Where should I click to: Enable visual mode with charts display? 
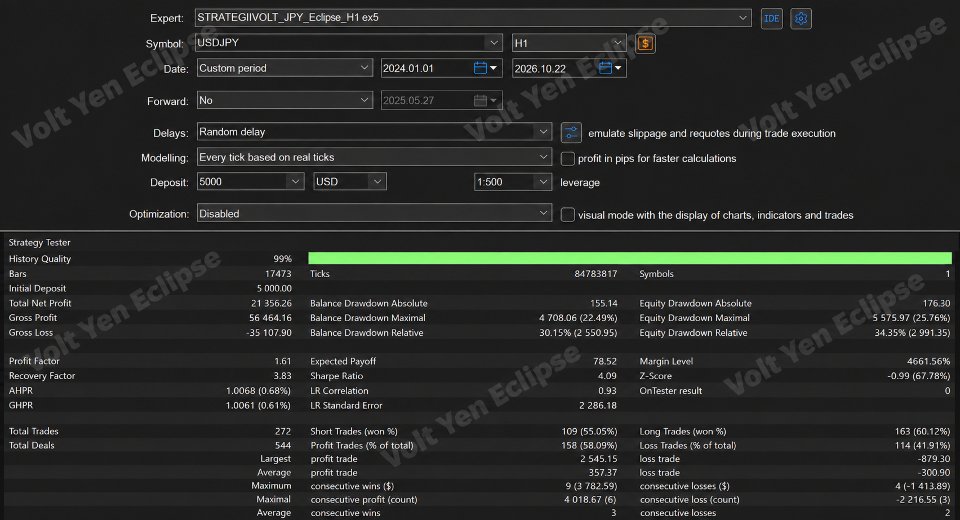pyautogui.click(x=568, y=215)
